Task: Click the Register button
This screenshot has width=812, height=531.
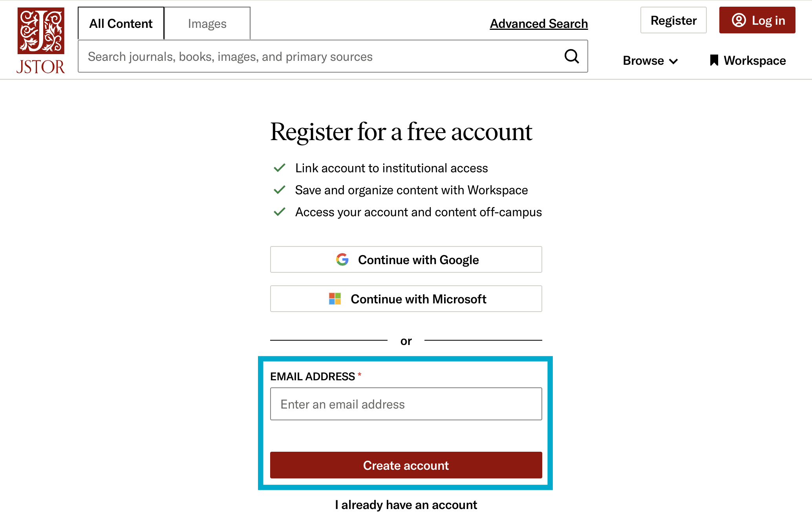Action: click(x=673, y=20)
